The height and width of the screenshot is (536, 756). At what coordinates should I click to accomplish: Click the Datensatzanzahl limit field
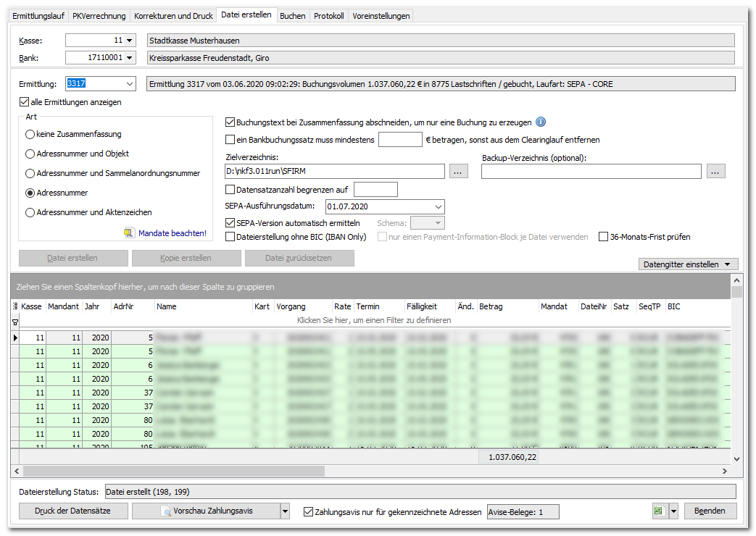click(375, 190)
